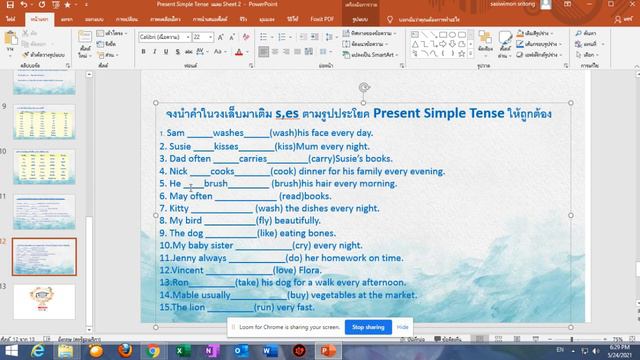
Task: Click Hide on the Loom sharing bar
Action: [x=402, y=327]
